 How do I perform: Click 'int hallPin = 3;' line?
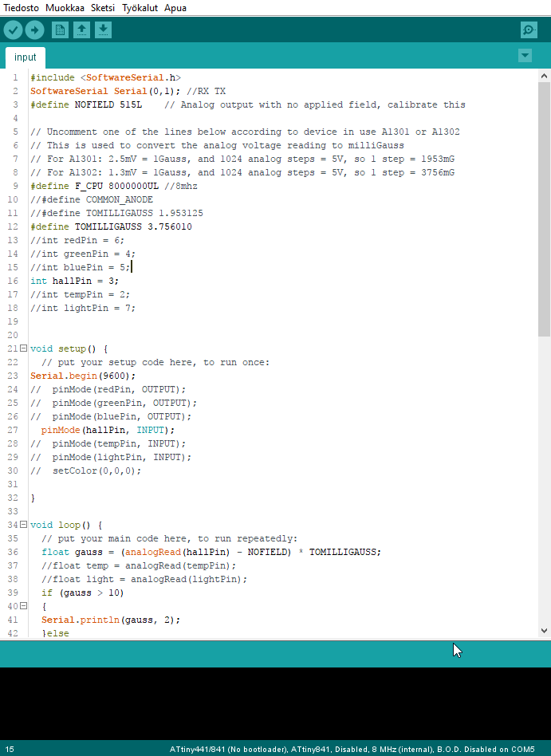74,281
